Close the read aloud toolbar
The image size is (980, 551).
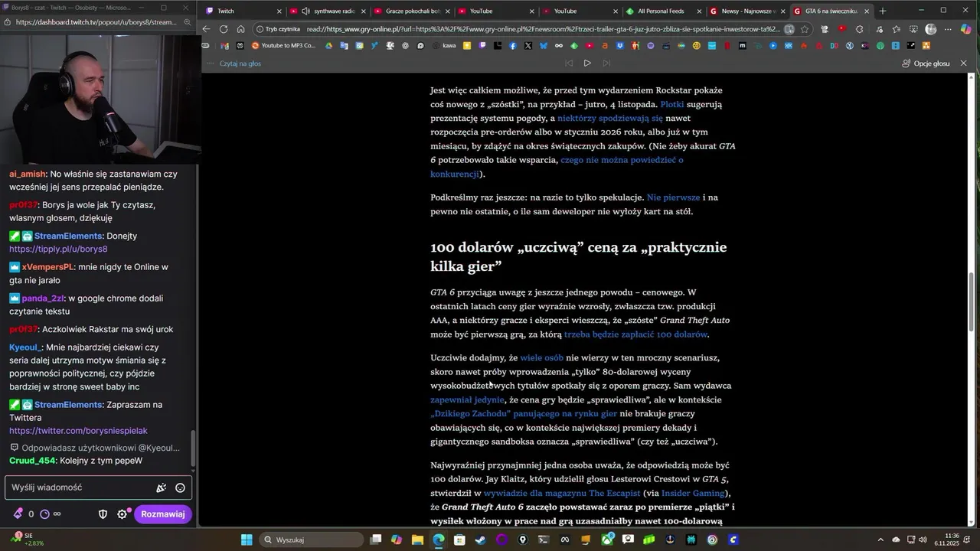[964, 64]
